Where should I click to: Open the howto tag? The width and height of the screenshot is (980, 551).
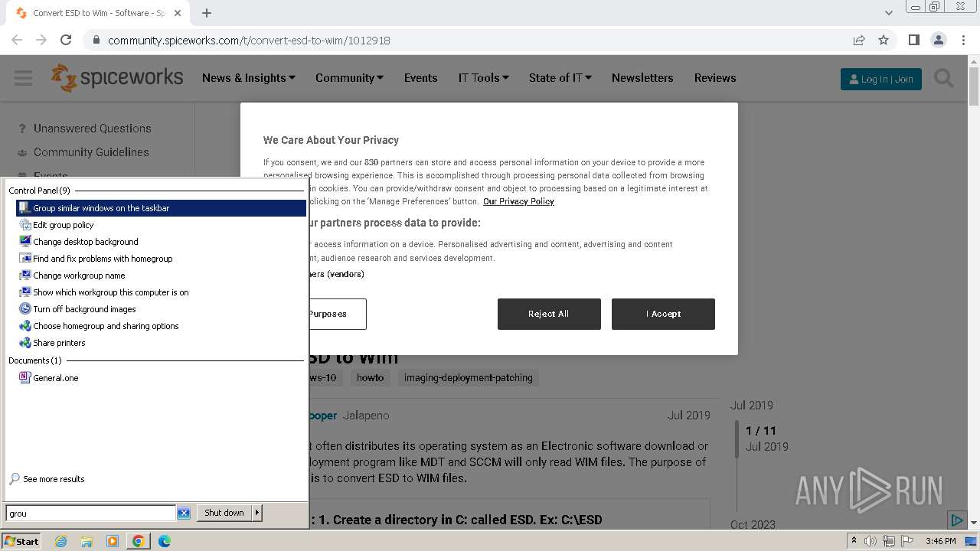point(370,378)
